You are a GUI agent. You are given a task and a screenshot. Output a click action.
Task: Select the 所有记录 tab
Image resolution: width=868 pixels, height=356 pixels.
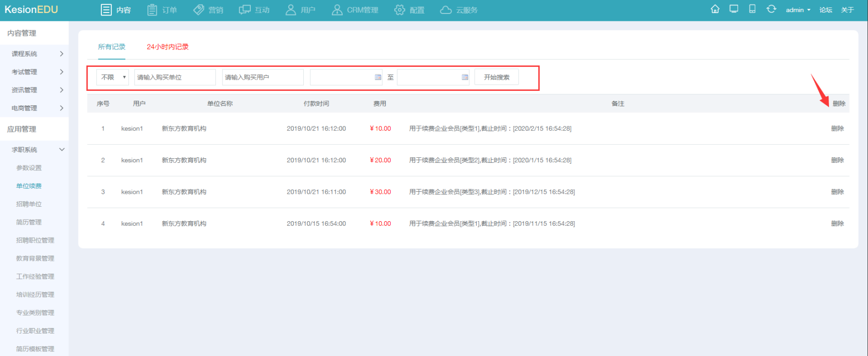[x=111, y=47]
